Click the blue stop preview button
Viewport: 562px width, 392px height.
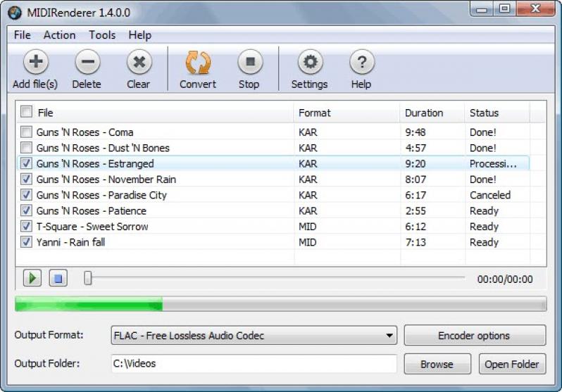click(x=58, y=278)
